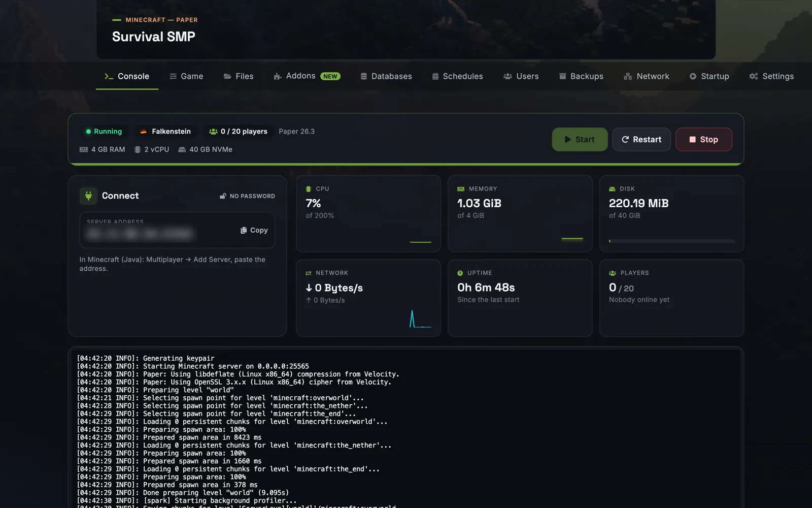Click the Starting Minecraft server console line
The image size is (812, 508).
click(x=193, y=366)
